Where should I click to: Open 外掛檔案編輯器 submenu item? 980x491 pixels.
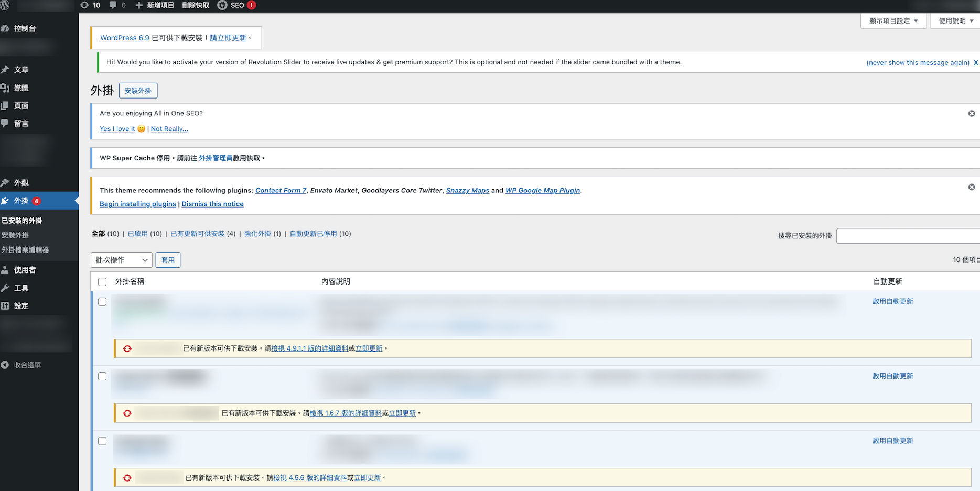pos(25,250)
